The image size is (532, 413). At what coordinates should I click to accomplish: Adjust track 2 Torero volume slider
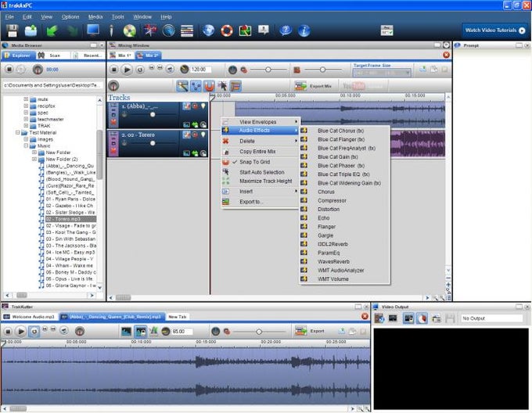153,143
